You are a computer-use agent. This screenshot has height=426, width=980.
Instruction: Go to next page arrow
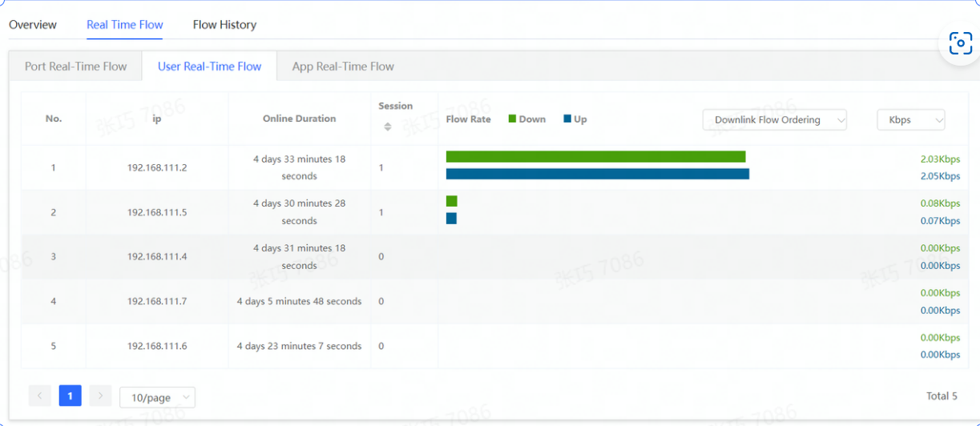100,396
